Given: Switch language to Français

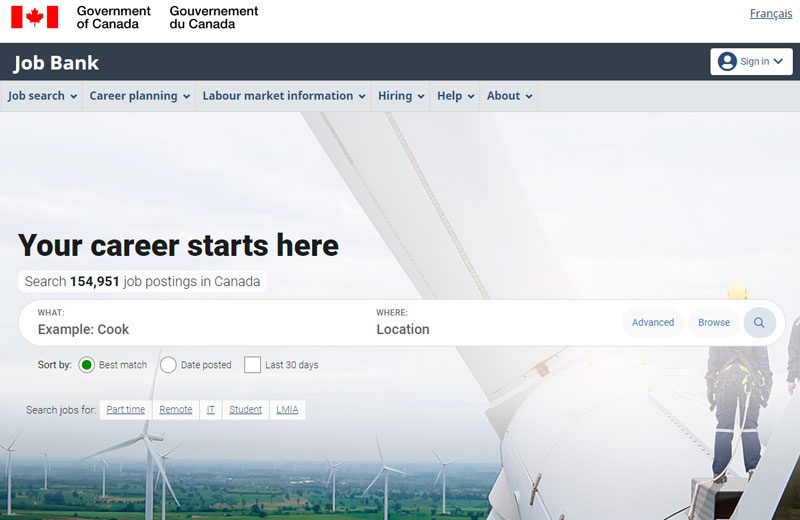Looking at the screenshot, I should [770, 14].
